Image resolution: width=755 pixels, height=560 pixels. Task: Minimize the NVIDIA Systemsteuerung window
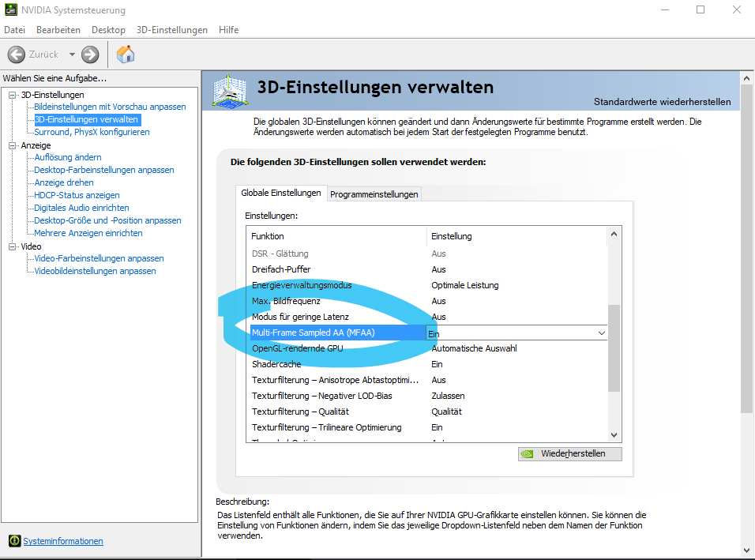click(x=665, y=9)
